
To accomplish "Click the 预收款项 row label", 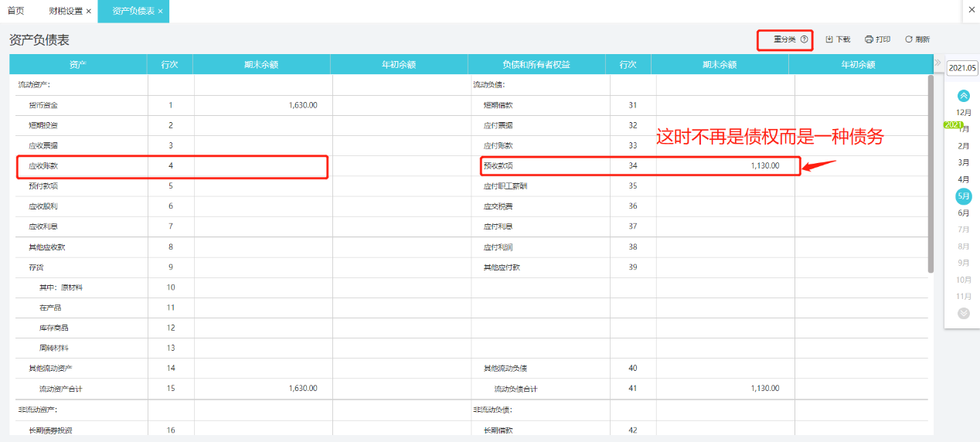I will (499, 165).
